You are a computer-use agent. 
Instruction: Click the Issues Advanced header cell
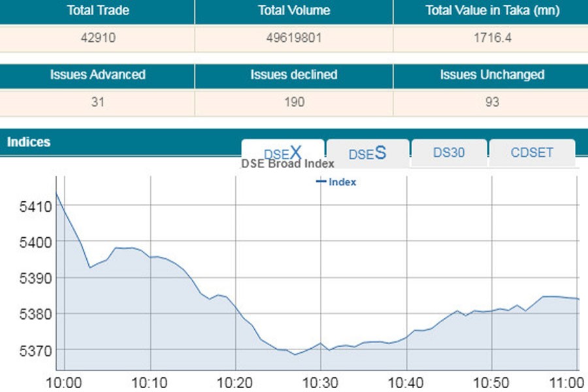tap(97, 74)
